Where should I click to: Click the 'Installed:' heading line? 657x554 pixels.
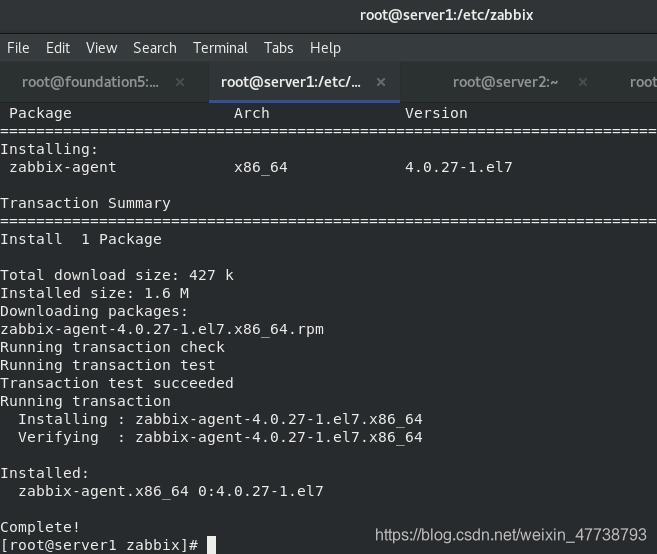click(x=45, y=474)
